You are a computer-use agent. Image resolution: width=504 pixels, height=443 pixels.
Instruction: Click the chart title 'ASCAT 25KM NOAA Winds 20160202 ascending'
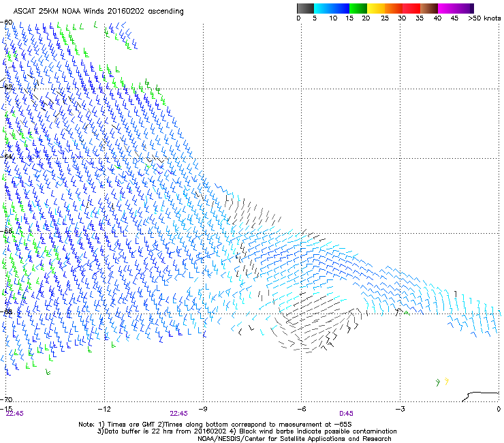pos(98,12)
